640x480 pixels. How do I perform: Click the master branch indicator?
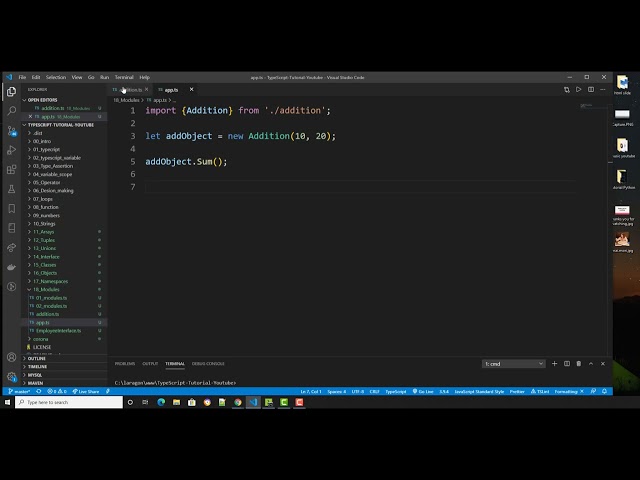[19, 391]
